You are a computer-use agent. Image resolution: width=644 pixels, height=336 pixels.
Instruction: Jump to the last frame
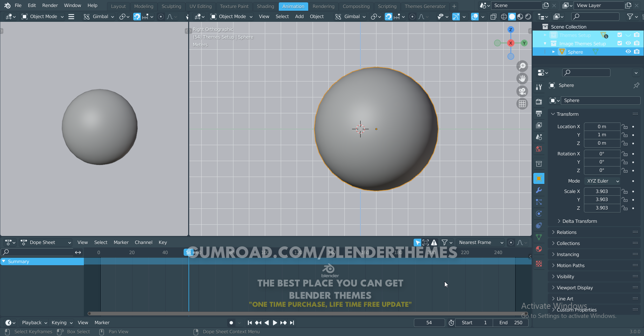[292, 323]
